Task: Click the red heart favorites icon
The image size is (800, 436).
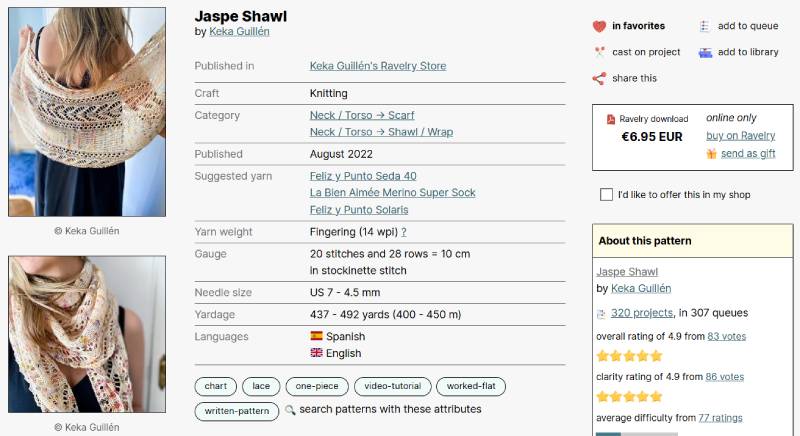Action: point(599,27)
